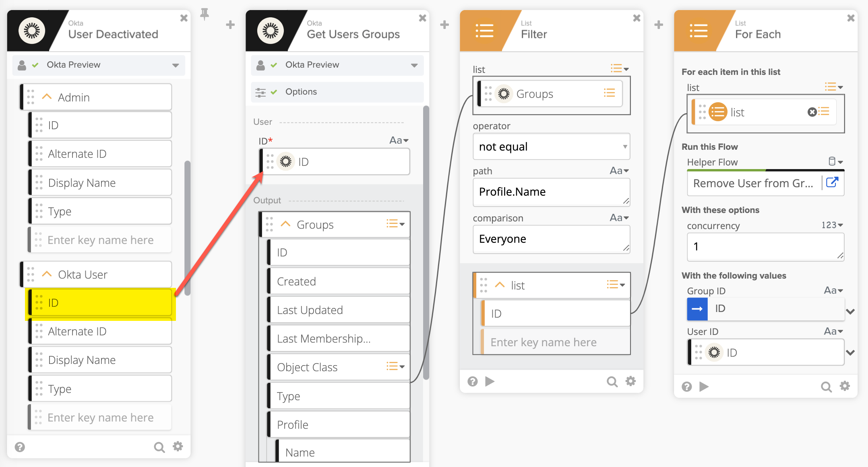Click the Groups pill in Filter list input
868x467 pixels.
550,94
